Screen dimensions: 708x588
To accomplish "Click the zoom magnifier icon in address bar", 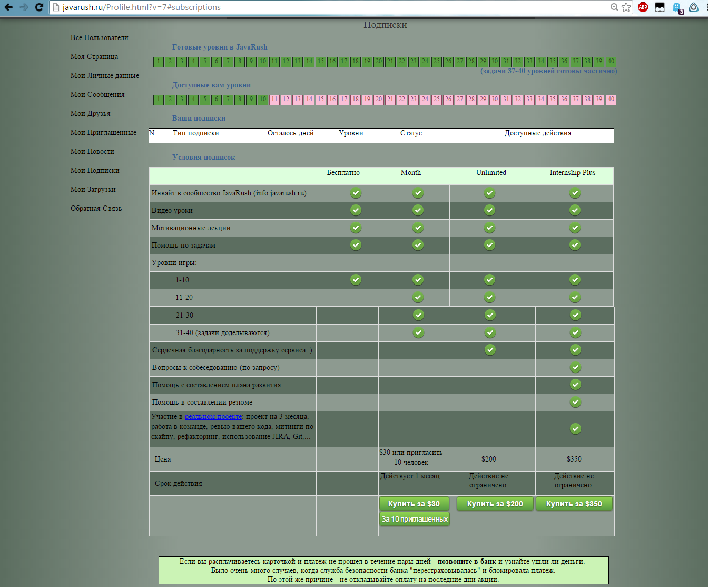I will click(x=614, y=7).
